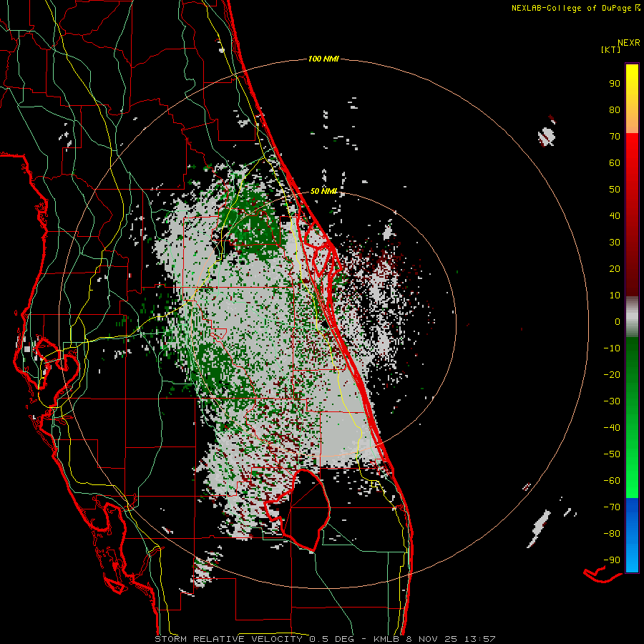
Task: Click the 100 NMI range ring label
Action: [323, 59]
